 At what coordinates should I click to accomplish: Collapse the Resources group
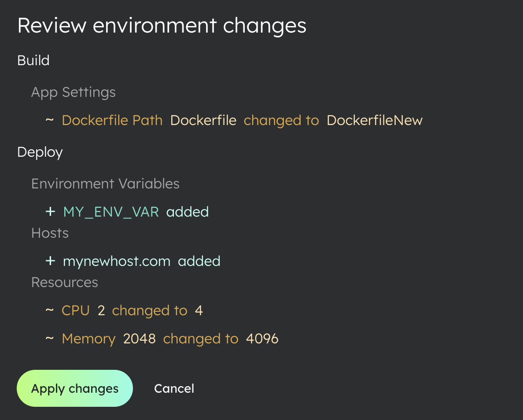[64, 282]
